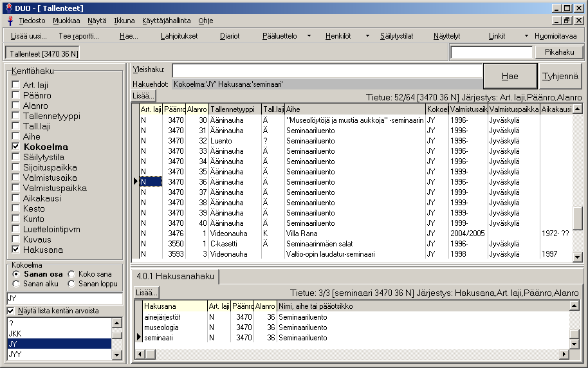
Task: Click down arrow of records table scrollbar
Action: (x=578, y=257)
